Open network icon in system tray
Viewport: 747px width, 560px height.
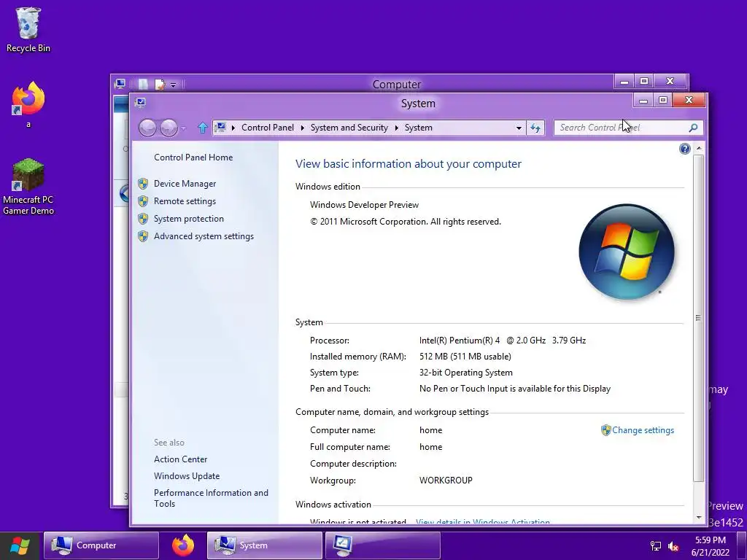pyautogui.click(x=656, y=546)
